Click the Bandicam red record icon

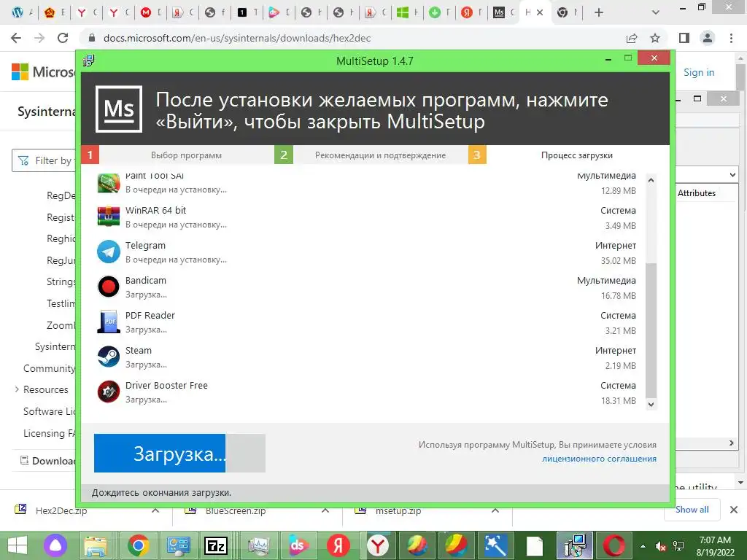pyautogui.click(x=109, y=287)
